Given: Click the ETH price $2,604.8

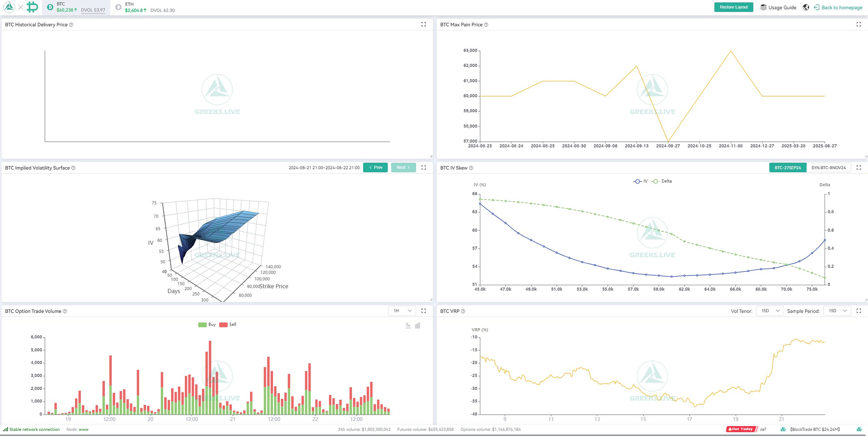Looking at the screenshot, I should [x=136, y=10].
